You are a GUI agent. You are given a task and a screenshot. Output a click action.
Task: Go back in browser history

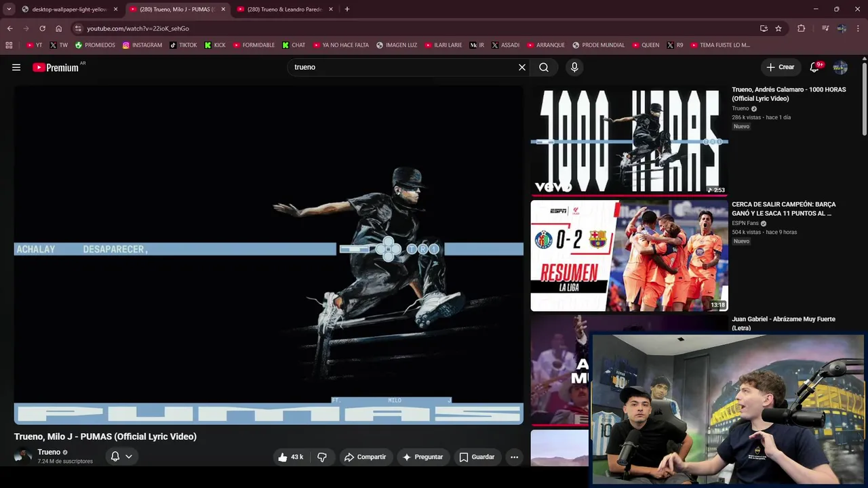9,28
